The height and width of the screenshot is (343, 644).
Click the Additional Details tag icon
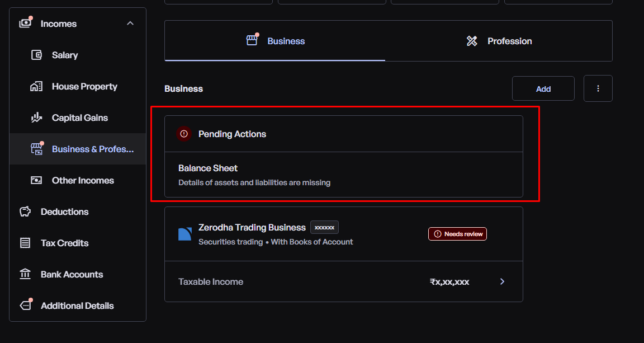26,305
